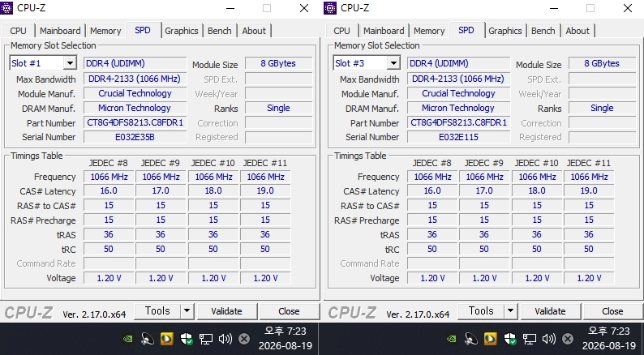Click the 8 GBytes module size in left window
The image size is (644, 355).
[278, 63]
